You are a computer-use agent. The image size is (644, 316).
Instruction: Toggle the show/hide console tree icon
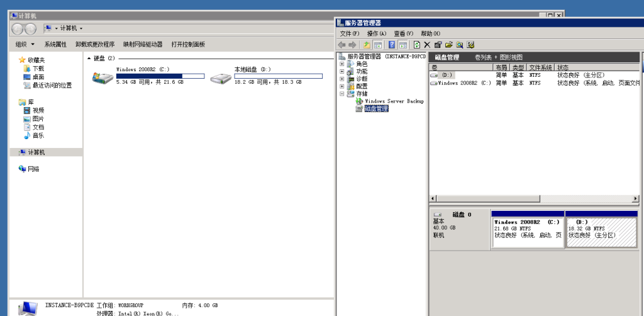377,45
